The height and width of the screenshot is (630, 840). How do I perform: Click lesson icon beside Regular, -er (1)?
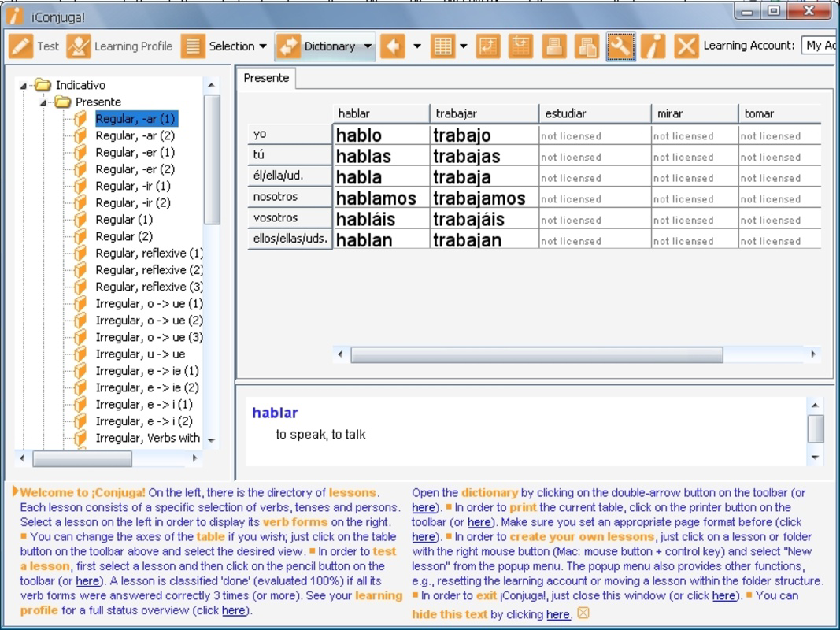click(80, 152)
